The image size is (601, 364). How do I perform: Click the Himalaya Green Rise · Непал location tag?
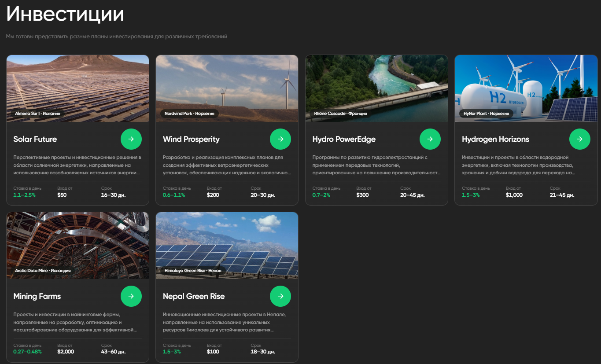[x=193, y=271]
